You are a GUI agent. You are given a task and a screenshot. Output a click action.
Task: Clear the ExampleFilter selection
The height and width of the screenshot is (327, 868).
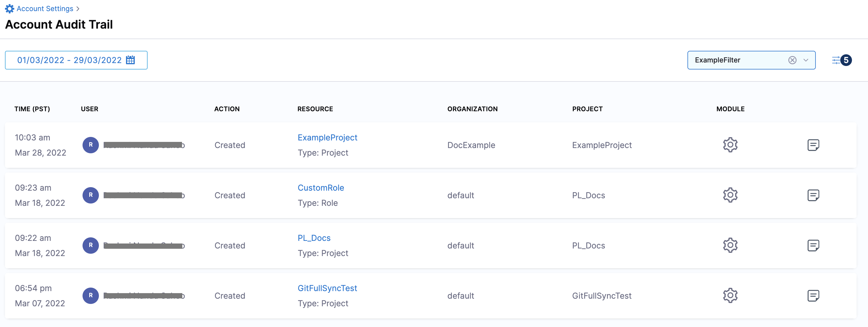tap(792, 60)
